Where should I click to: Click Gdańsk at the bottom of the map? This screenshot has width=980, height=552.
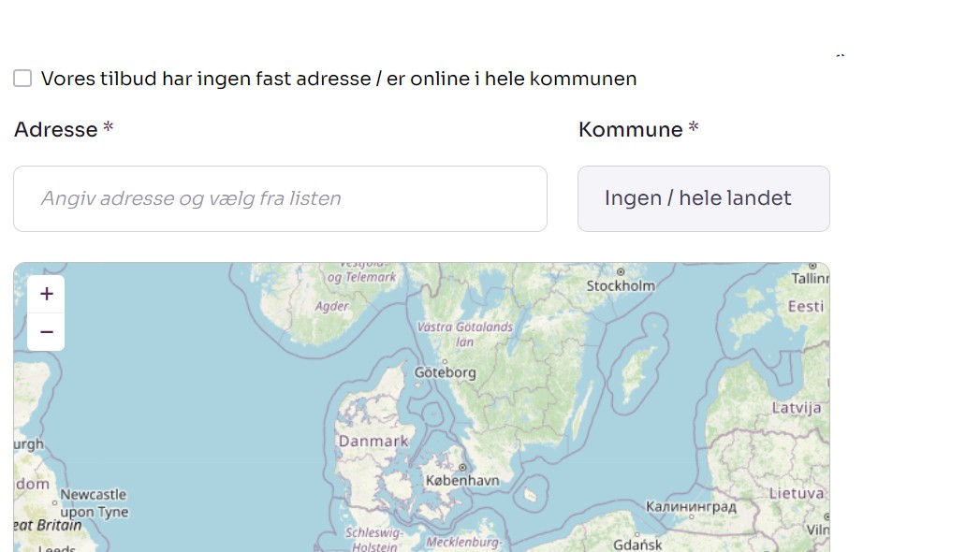[637, 543]
